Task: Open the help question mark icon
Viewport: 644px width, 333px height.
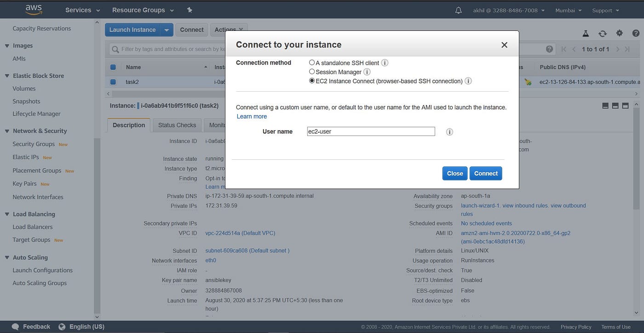Action: [636, 33]
